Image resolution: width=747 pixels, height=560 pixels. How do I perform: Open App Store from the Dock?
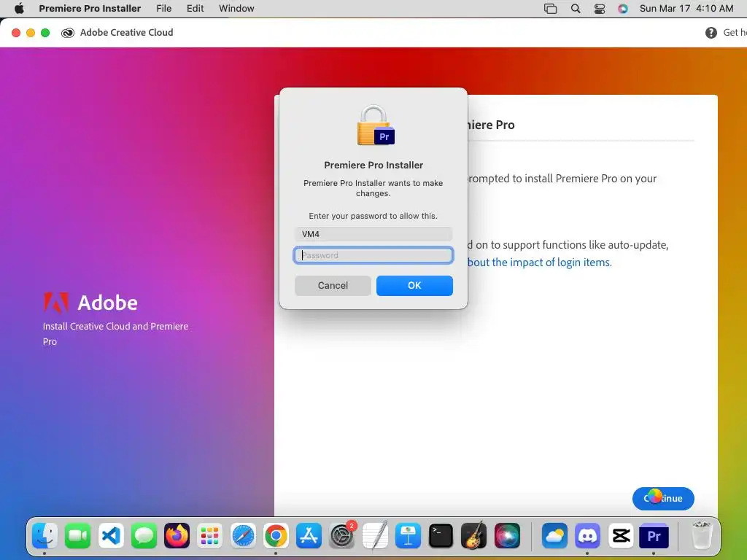309,536
